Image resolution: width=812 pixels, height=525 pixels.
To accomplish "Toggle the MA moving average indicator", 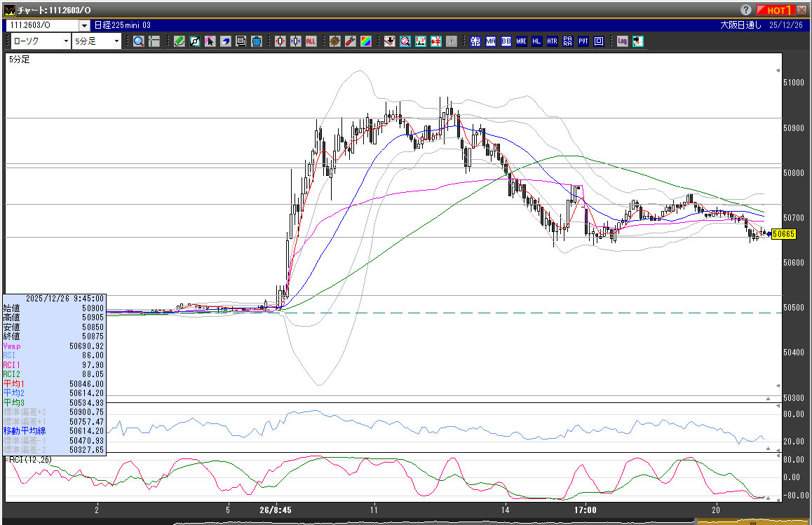I will coord(490,41).
